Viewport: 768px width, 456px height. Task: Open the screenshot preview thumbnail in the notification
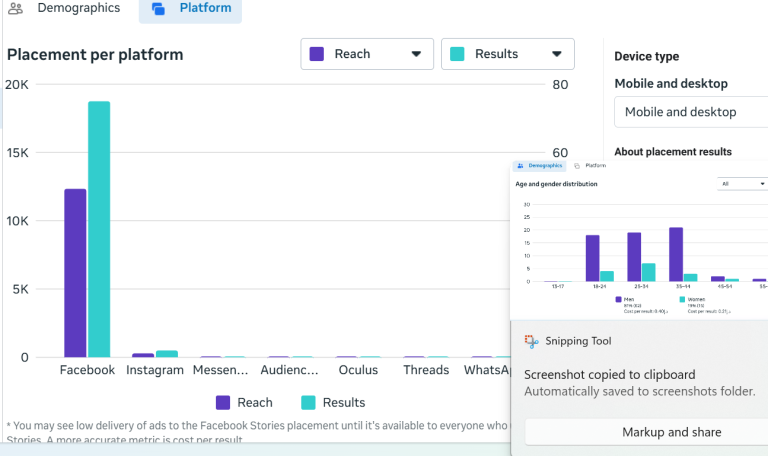639,238
